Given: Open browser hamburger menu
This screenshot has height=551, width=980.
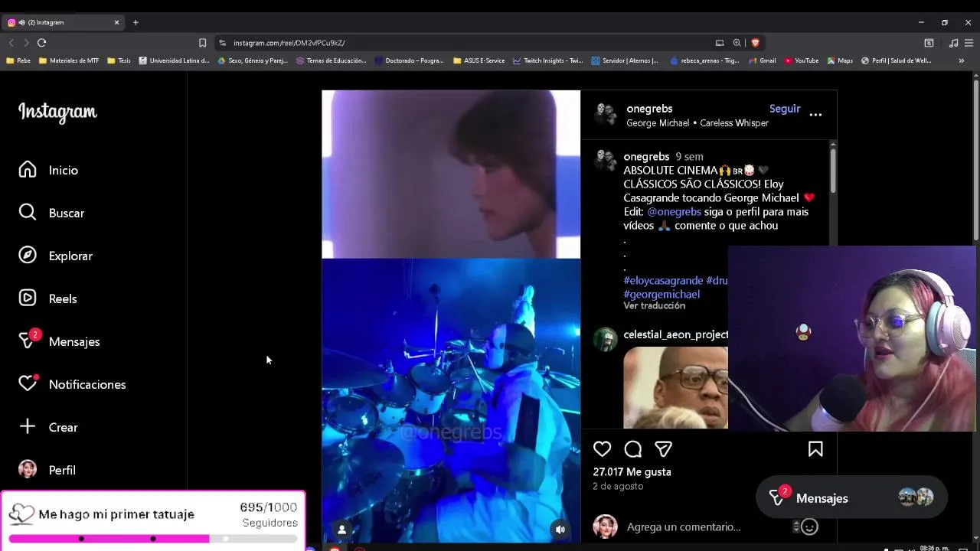Looking at the screenshot, I should coord(969,43).
